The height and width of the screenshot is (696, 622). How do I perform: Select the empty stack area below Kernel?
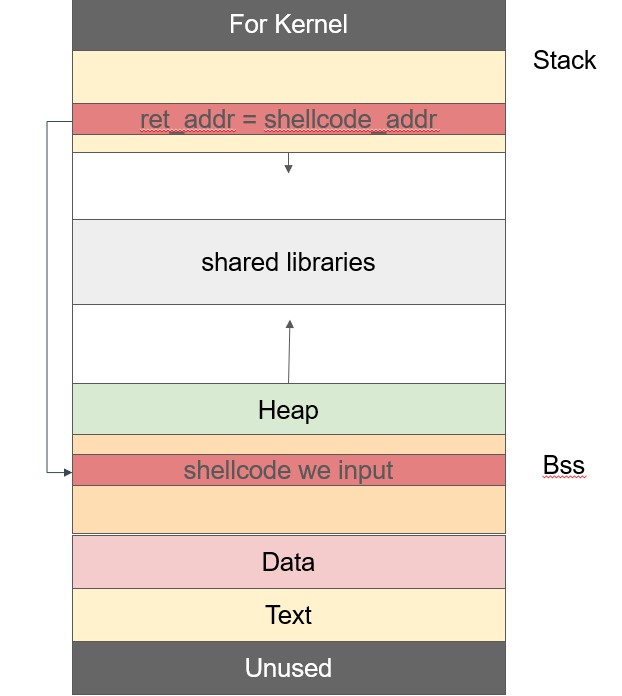pos(289,77)
